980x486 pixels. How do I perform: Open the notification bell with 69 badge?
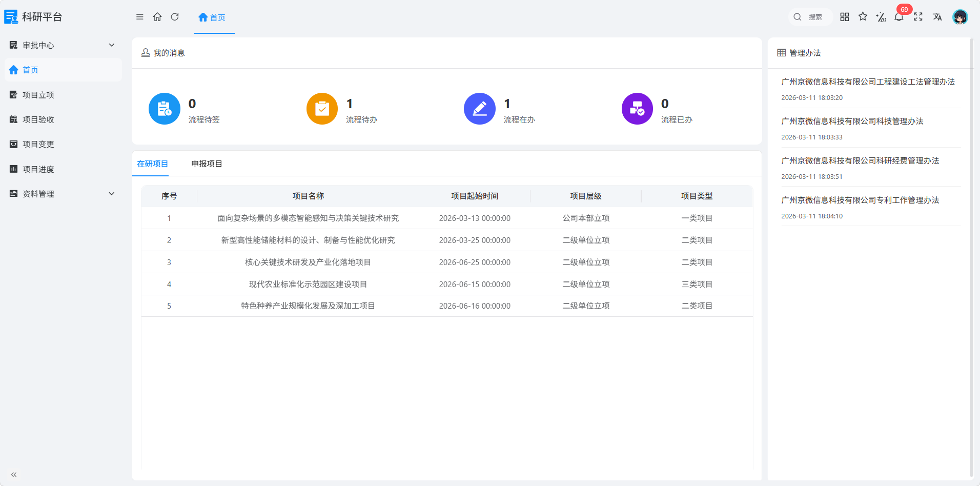[x=899, y=17]
